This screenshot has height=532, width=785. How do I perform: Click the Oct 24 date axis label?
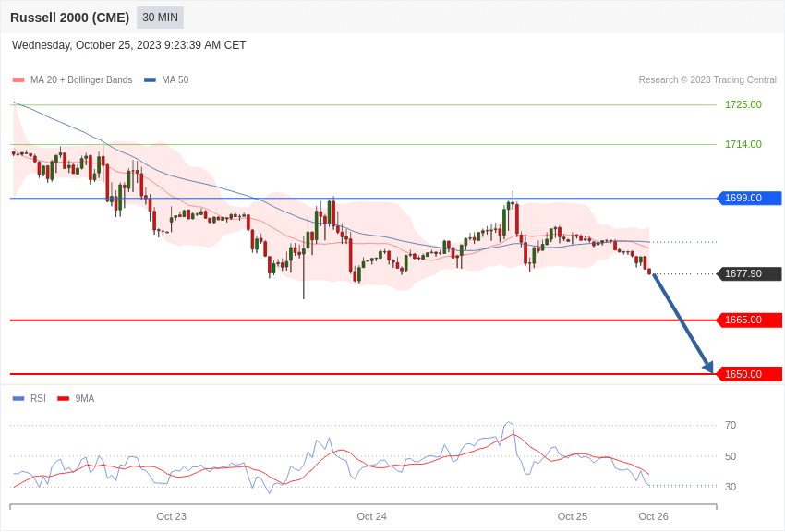pos(371,516)
